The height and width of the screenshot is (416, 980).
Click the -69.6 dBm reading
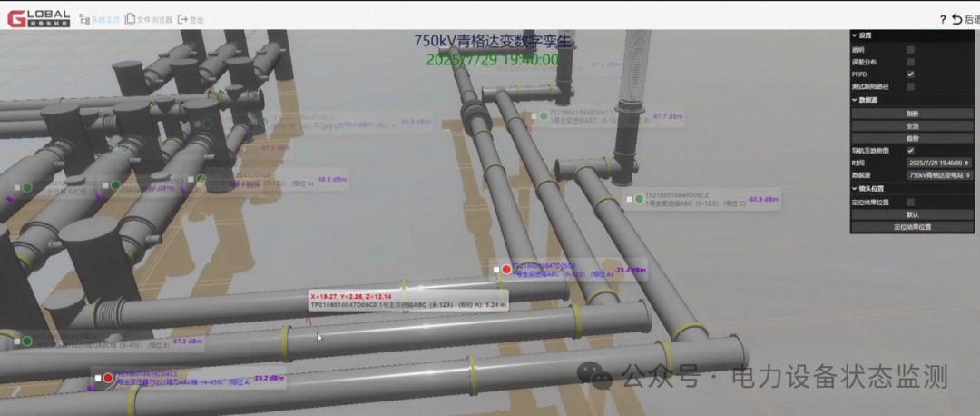[332, 179]
